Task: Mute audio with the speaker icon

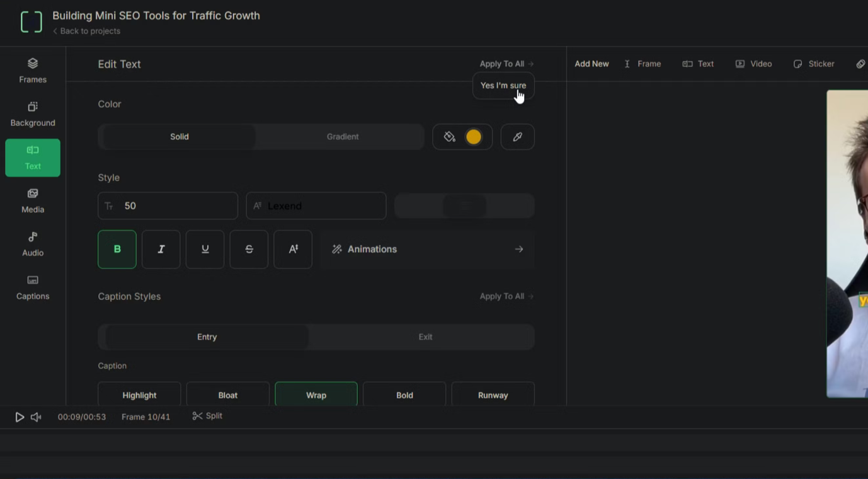Action: coord(36,417)
